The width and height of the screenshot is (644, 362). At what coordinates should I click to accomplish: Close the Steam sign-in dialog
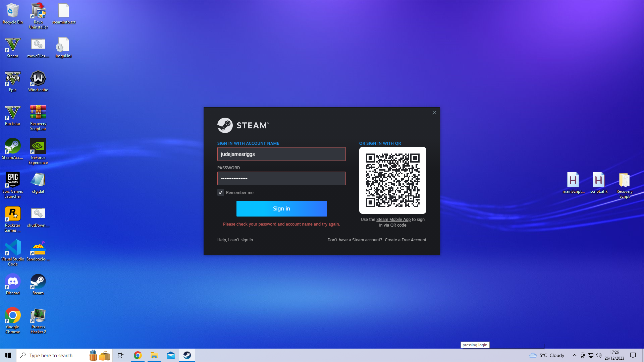tap(434, 113)
